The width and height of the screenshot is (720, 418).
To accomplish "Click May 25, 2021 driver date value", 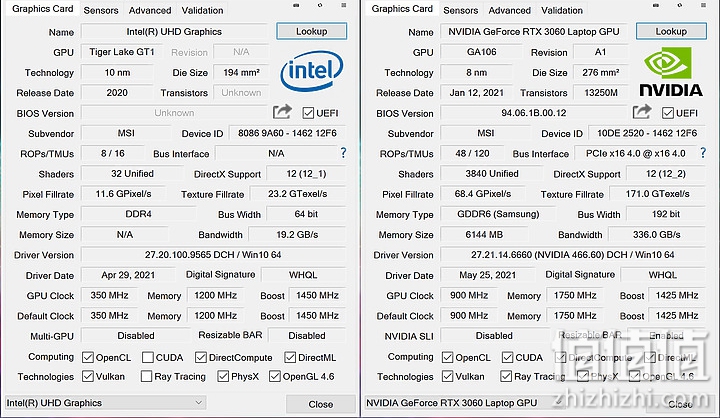I will [488, 275].
